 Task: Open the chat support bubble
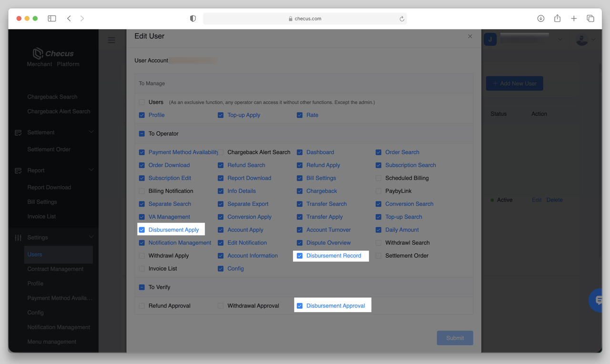[599, 300]
